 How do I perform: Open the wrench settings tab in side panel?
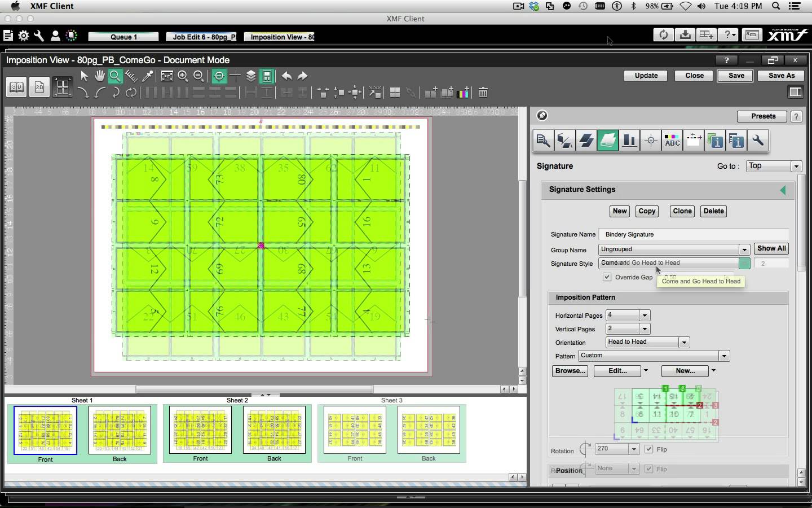(x=758, y=141)
